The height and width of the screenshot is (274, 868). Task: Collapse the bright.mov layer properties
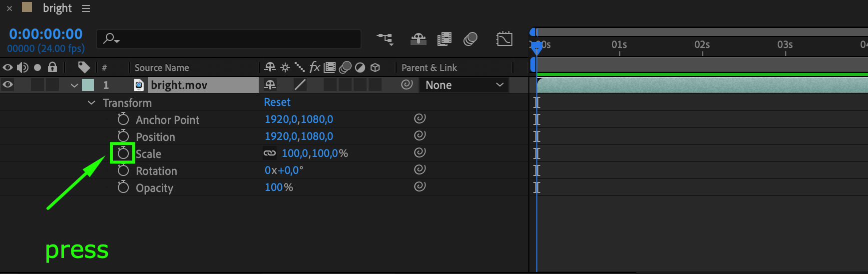pyautogui.click(x=74, y=85)
